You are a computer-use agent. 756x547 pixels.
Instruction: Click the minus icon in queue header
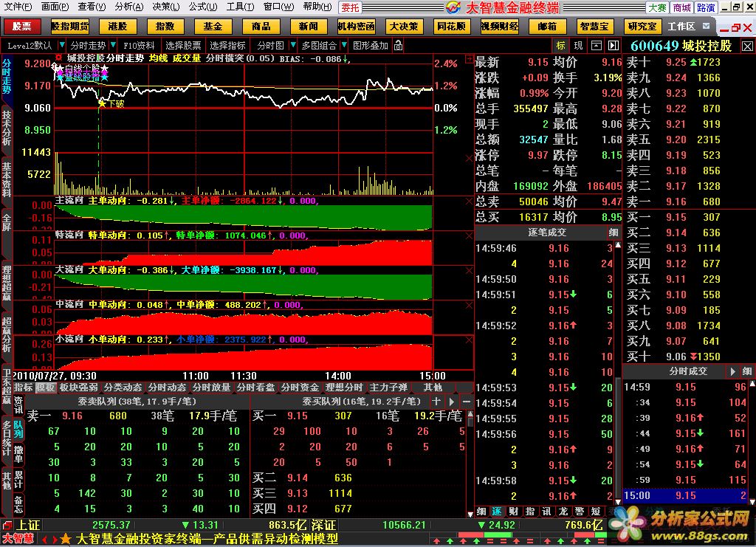click(x=467, y=401)
